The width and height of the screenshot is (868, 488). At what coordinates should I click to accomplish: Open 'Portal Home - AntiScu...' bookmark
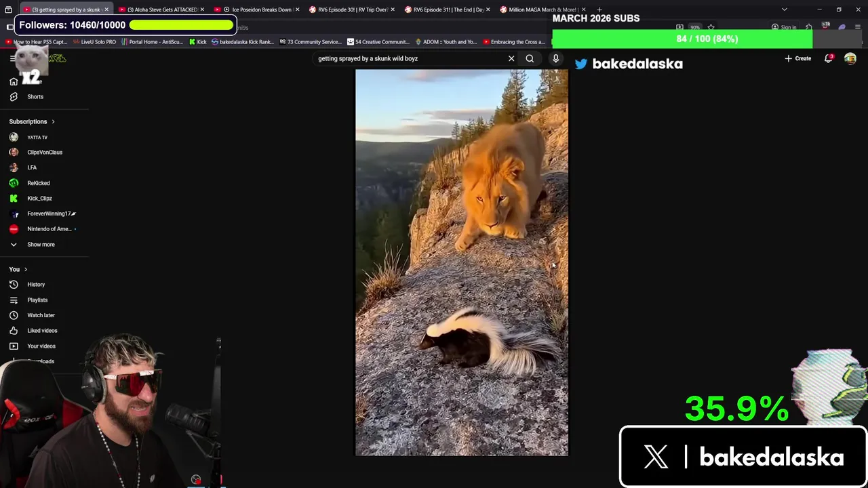152,42
